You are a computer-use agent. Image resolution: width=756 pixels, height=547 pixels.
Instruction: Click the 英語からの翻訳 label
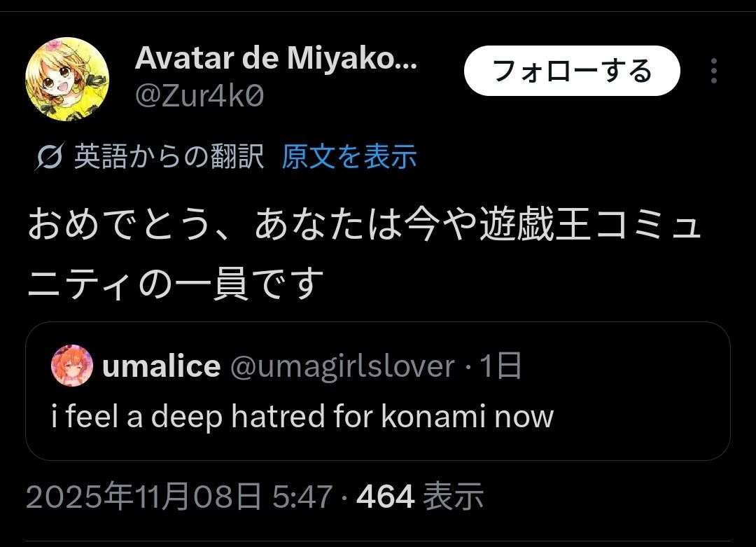pyautogui.click(x=169, y=157)
